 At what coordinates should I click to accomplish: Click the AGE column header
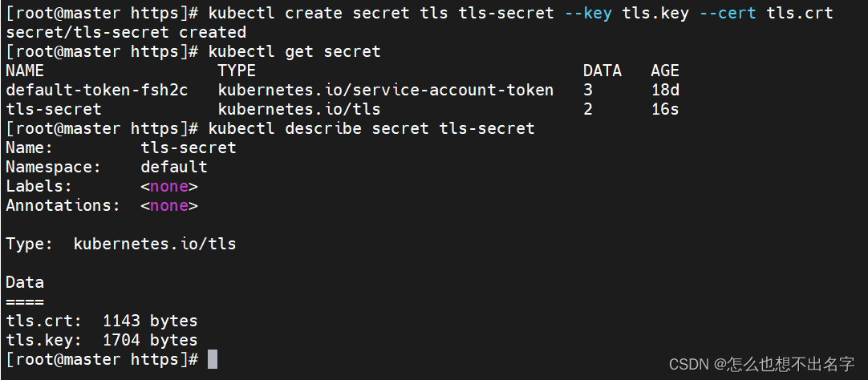[x=665, y=71]
